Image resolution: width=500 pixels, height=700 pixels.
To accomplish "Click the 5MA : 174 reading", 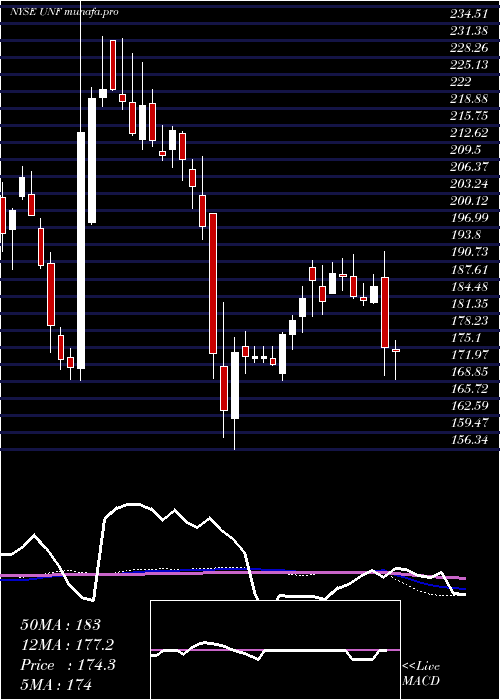I will click(x=56, y=684).
